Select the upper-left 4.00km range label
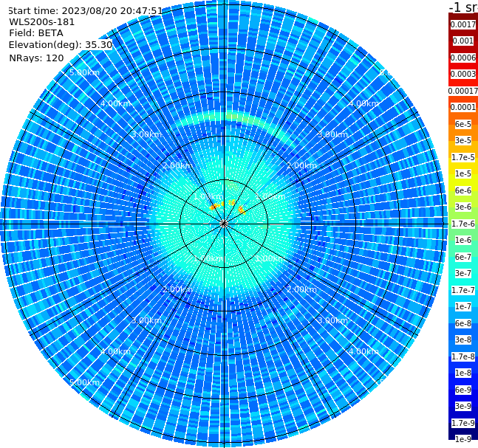478x448 pixels. point(115,103)
